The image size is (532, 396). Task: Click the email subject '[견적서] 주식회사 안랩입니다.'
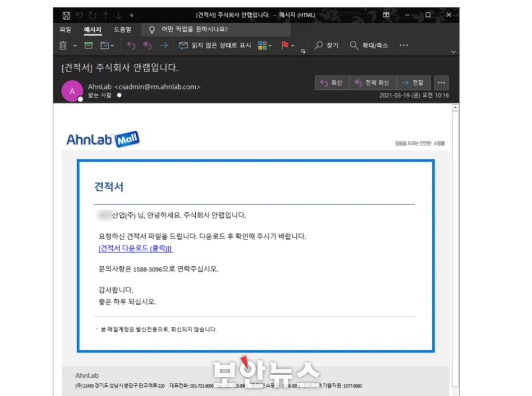[120, 68]
